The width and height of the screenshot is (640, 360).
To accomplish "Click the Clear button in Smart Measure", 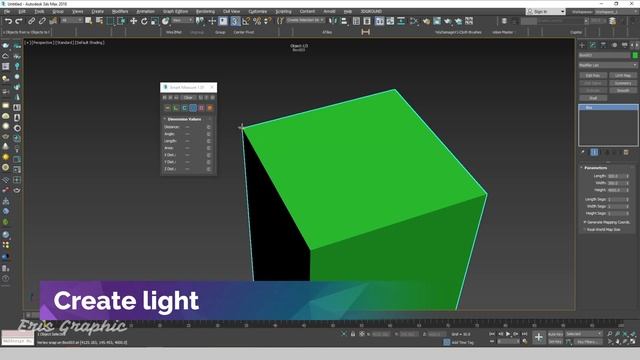I will [x=188, y=98].
